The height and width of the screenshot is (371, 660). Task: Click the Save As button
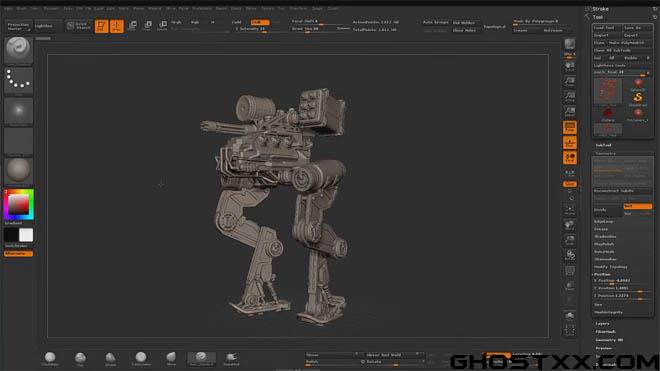[637, 28]
